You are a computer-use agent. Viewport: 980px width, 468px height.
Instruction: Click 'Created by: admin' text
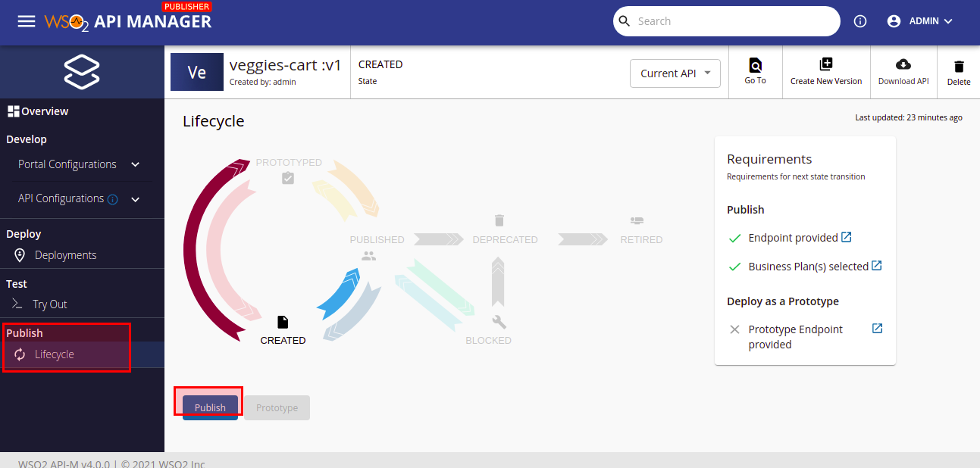coord(263,82)
